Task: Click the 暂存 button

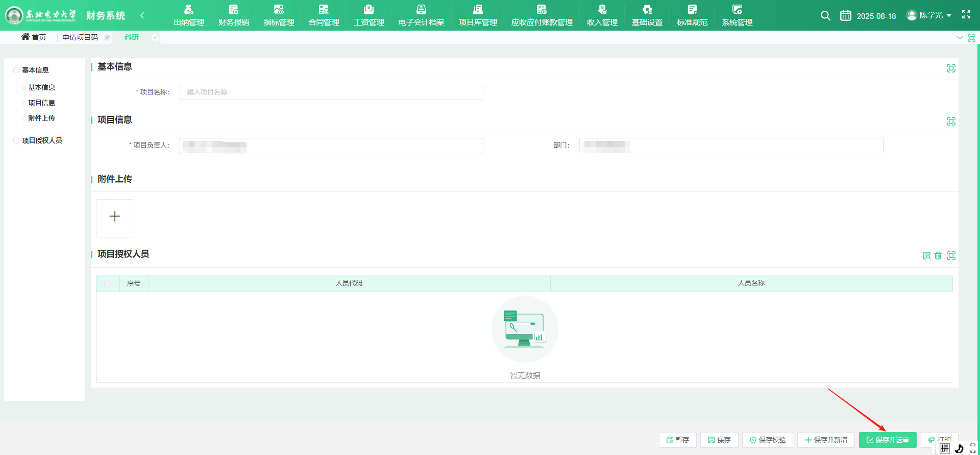Action: [x=677, y=440]
